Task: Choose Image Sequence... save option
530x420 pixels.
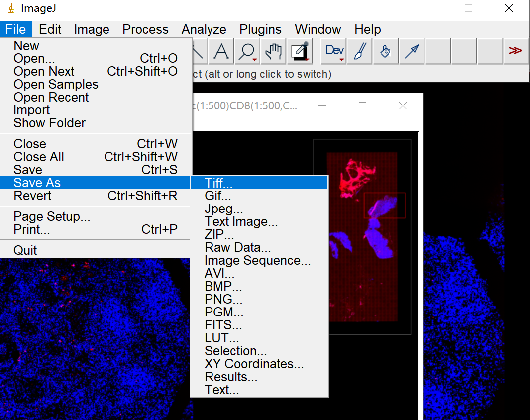Action: click(x=257, y=260)
